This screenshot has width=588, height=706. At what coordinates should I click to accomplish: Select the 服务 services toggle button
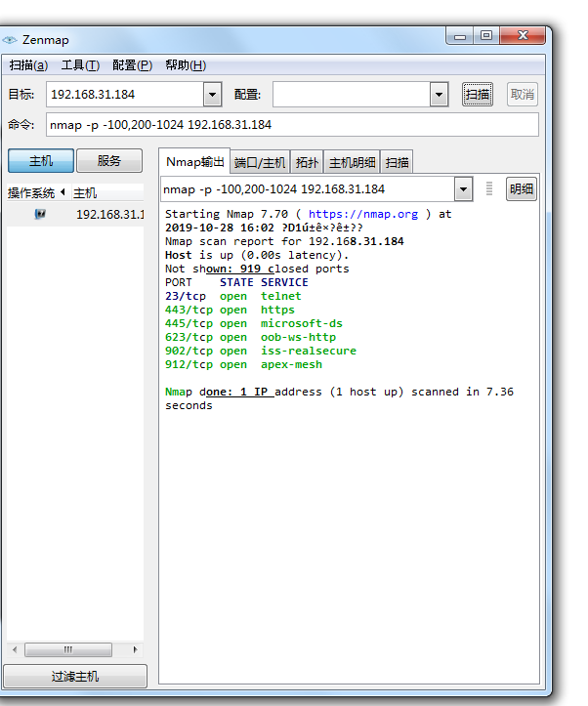(109, 161)
